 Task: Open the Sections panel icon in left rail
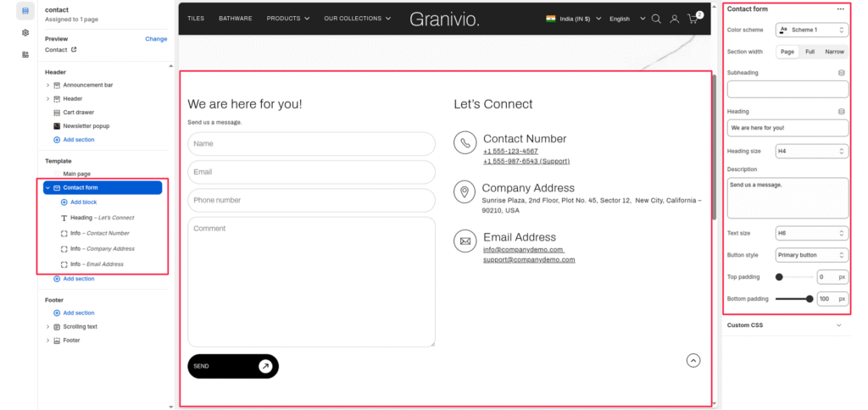click(25, 10)
